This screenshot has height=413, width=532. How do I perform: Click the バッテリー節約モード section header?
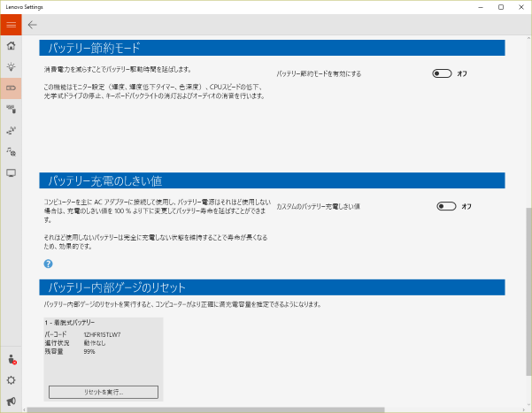(272, 48)
